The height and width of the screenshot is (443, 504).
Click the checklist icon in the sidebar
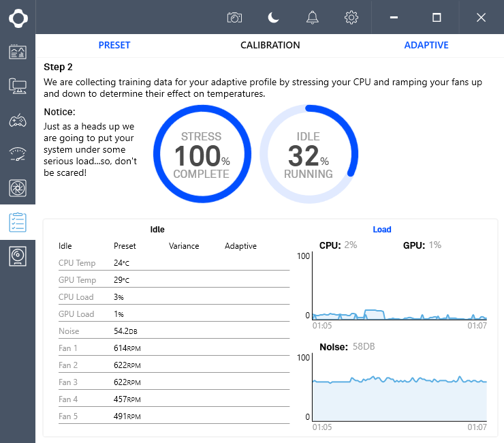(x=18, y=222)
